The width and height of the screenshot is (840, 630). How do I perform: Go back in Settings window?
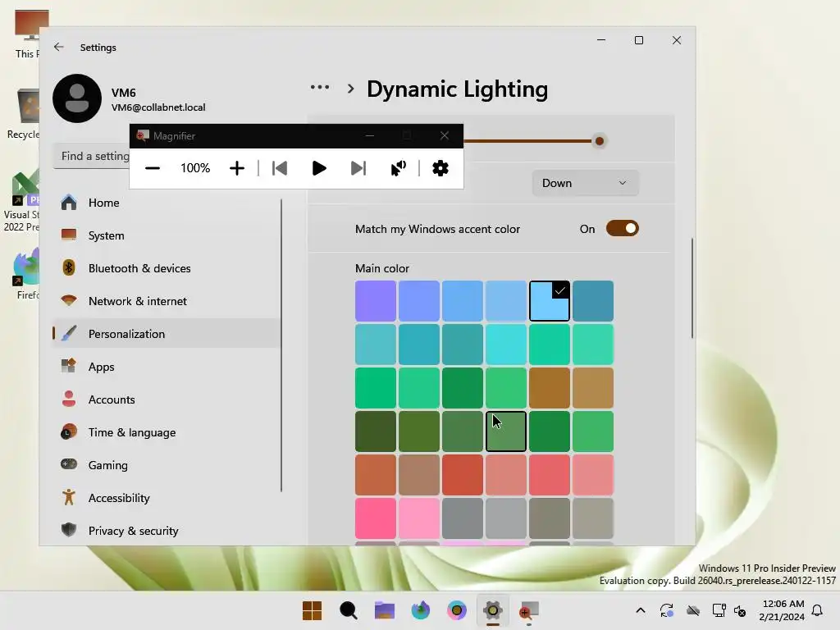click(59, 47)
